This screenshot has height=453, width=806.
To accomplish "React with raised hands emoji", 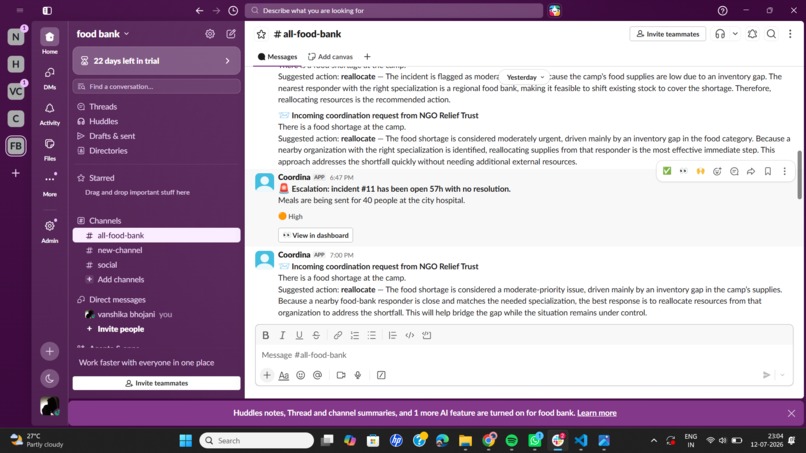I will tap(700, 171).
